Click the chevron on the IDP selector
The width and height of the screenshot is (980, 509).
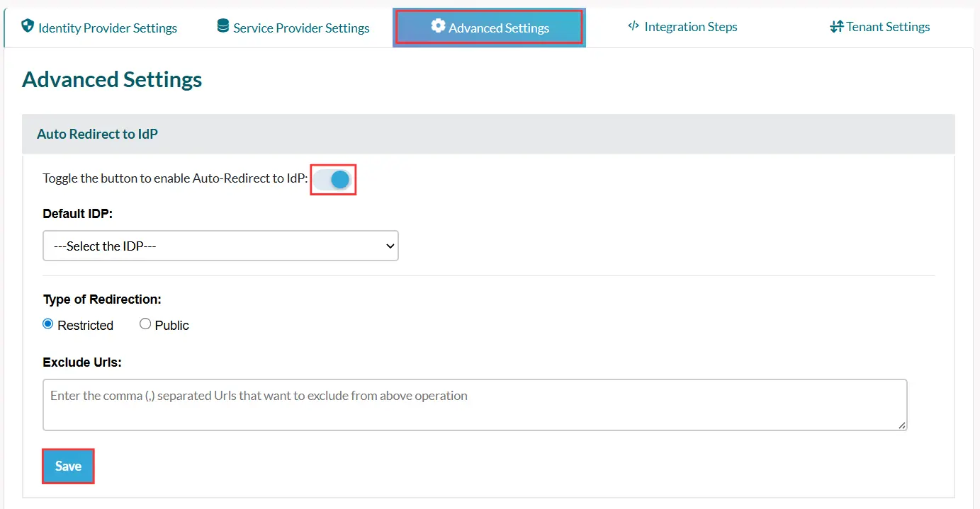[x=389, y=246]
